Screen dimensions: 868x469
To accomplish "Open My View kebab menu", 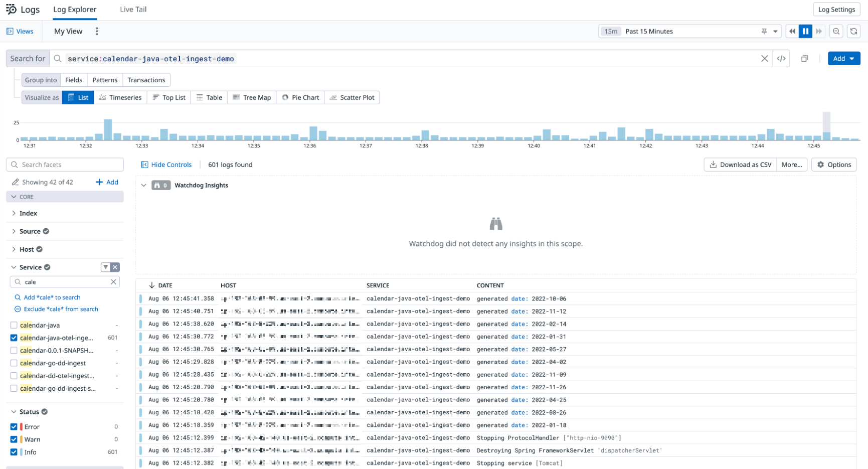I will [97, 31].
